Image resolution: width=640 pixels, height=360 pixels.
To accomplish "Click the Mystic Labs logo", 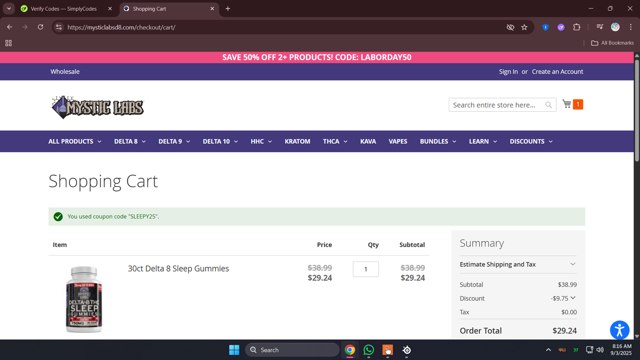I will tap(98, 107).
